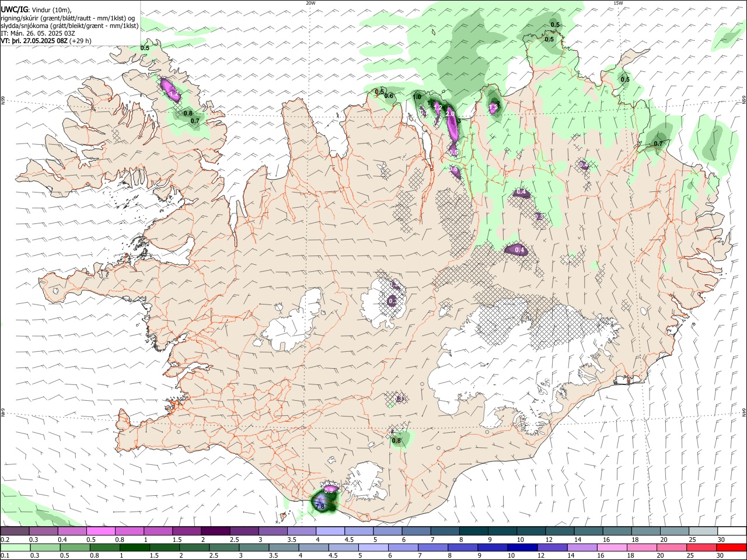747x560 pixels.
Task: Click the 0.4 purple snow patch at the lower edge of the green rain band
Action: (516, 250)
